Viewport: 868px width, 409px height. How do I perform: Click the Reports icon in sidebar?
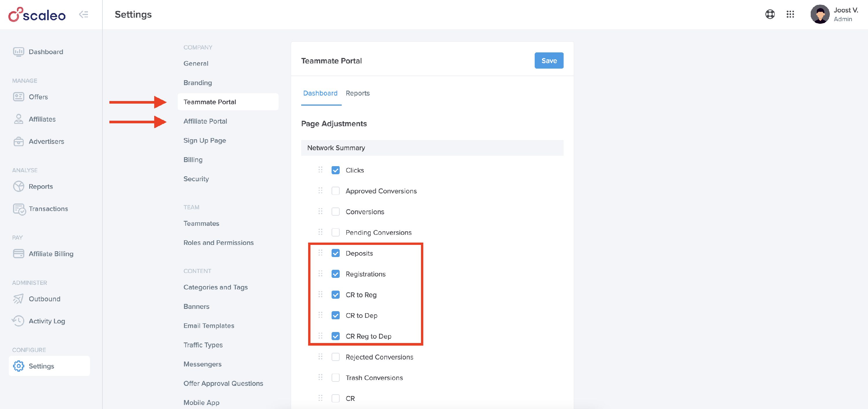tap(18, 186)
